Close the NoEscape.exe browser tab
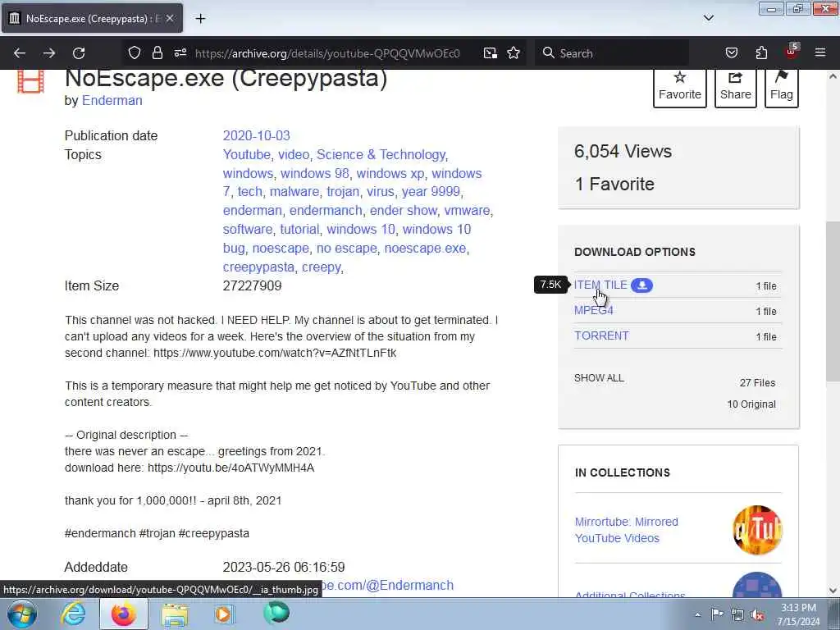 [x=170, y=18]
